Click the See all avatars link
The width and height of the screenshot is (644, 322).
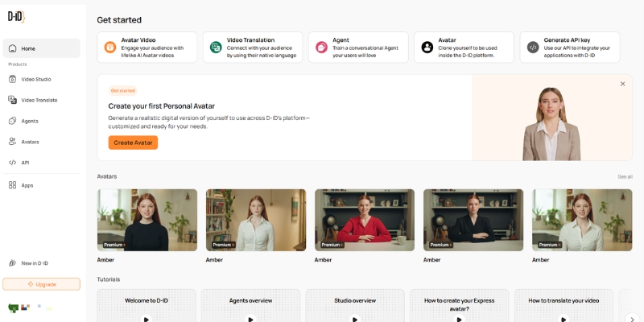pyautogui.click(x=625, y=176)
